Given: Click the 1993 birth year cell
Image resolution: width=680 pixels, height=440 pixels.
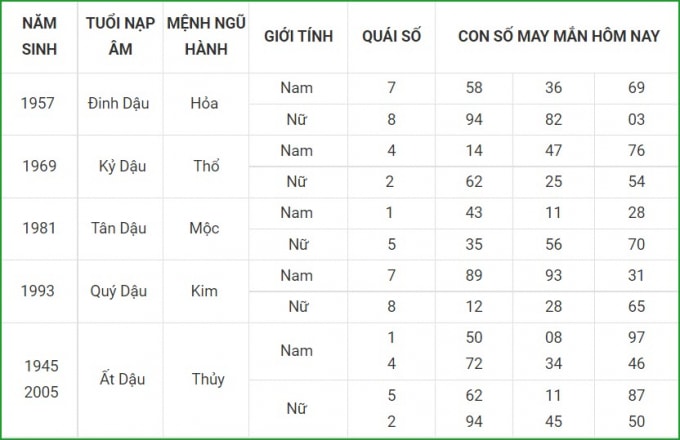Looking at the screenshot, I should pos(38,291).
